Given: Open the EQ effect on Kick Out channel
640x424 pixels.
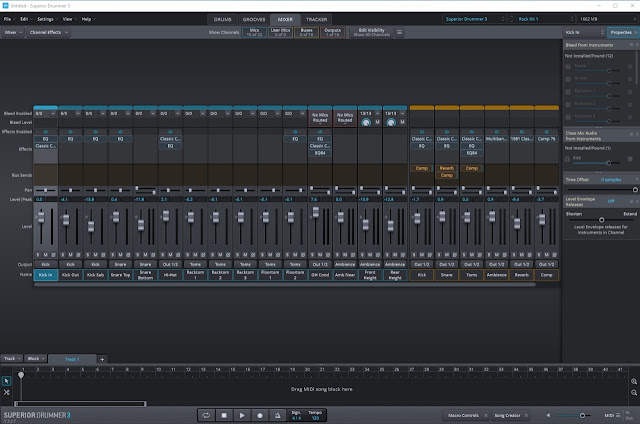Looking at the screenshot, I should click(x=71, y=139).
